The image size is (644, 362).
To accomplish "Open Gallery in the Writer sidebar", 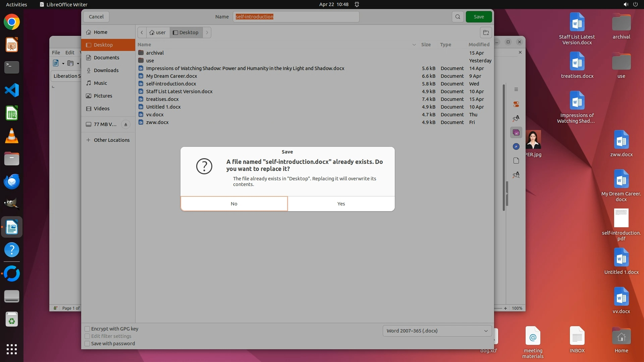I will coord(516,133).
